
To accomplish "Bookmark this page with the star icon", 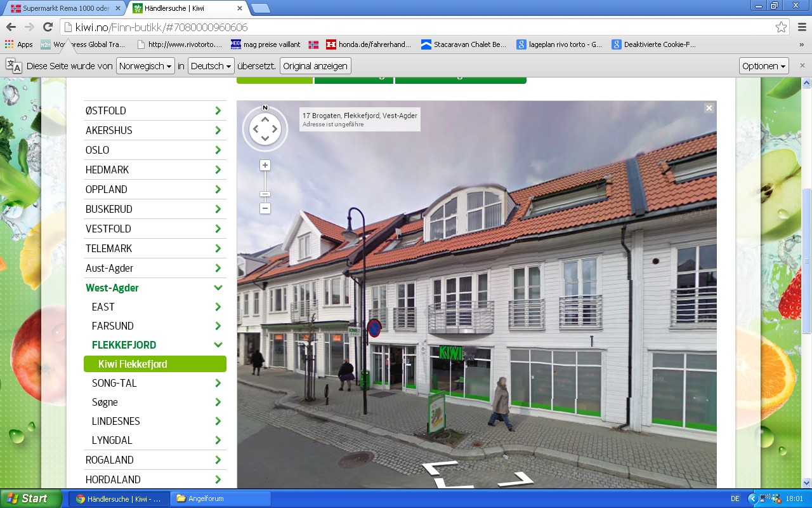I will (x=781, y=27).
